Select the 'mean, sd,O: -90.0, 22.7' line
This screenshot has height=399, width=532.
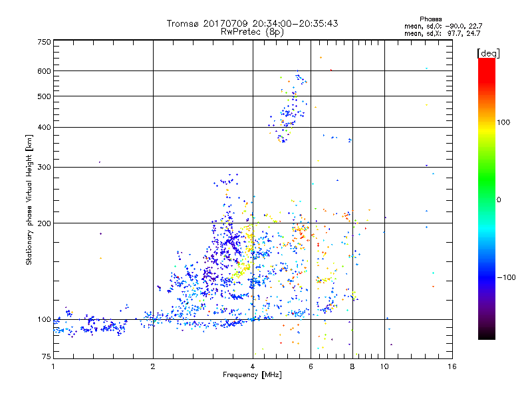(443, 26)
